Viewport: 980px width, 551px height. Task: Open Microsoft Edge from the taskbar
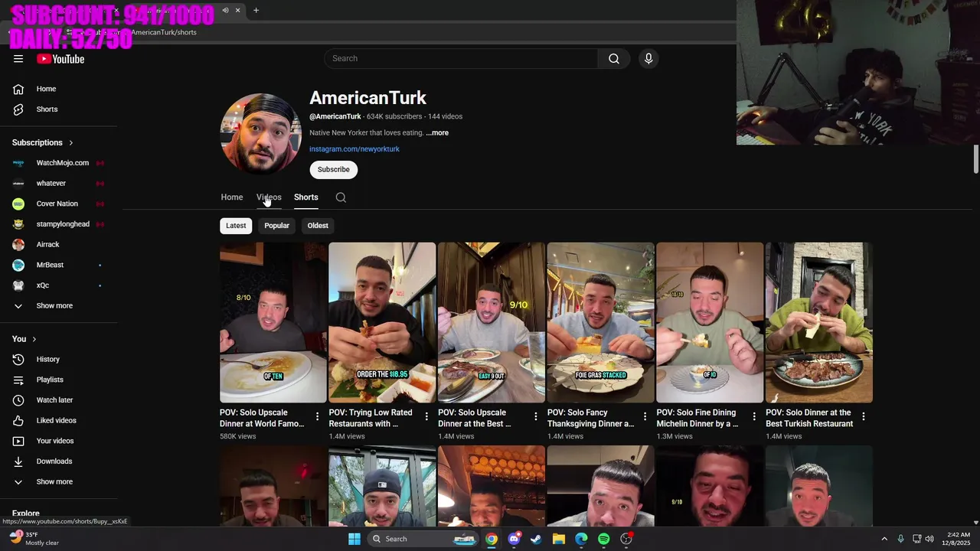click(x=581, y=539)
